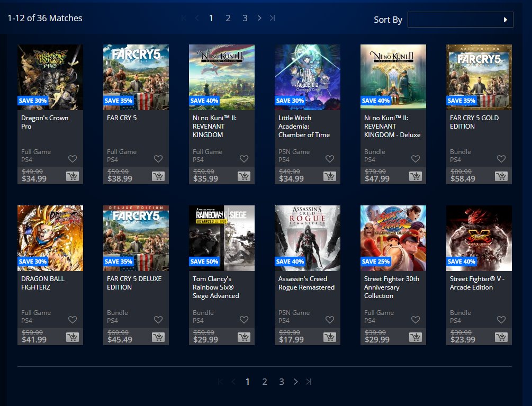Toggle heart on Ni no Kuni II full game
The height and width of the screenshot is (406, 532).
pyautogui.click(x=244, y=159)
